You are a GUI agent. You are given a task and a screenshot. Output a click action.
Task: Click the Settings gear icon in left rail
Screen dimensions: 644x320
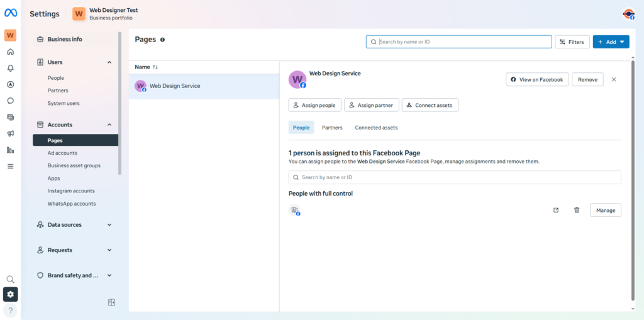coord(10,294)
